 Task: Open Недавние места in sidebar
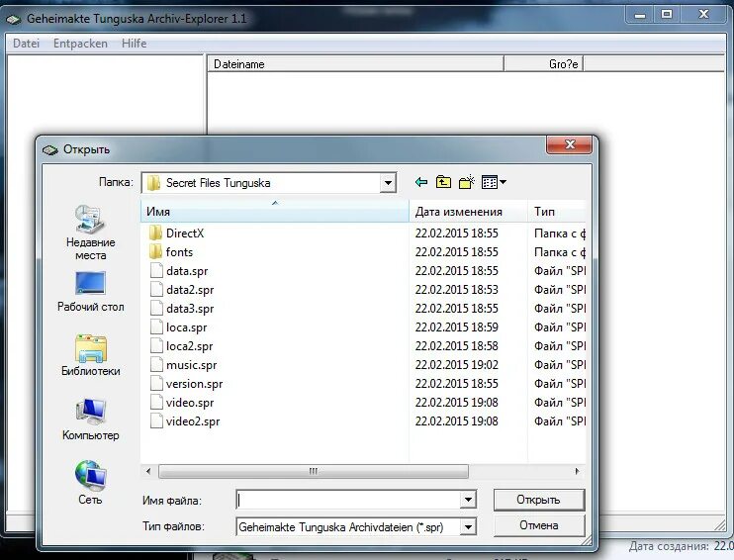click(x=90, y=233)
